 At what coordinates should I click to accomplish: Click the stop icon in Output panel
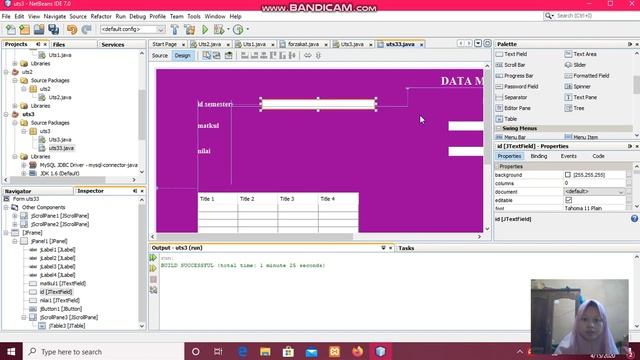pyautogui.click(x=153, y=279)
